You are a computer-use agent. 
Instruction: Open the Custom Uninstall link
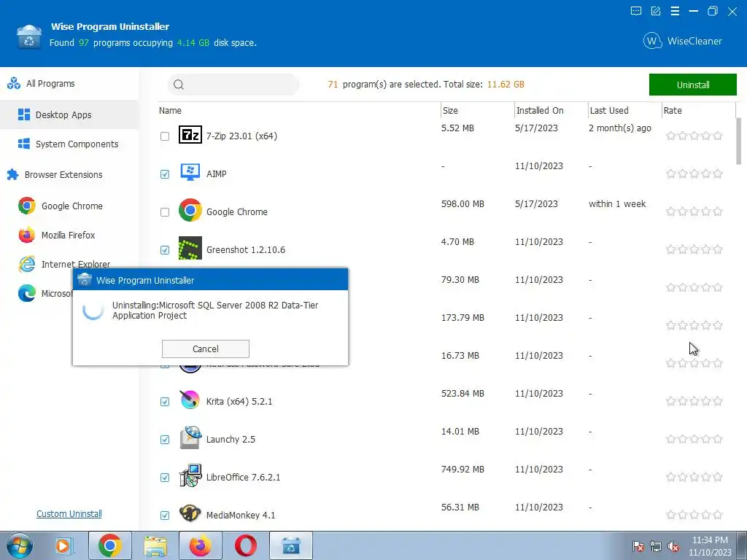pos(69,514)
